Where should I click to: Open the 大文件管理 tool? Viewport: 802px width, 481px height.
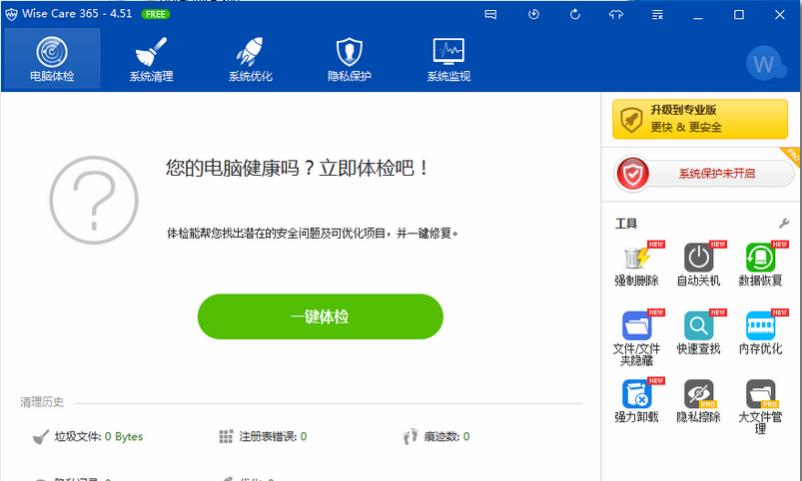(760, 407)
